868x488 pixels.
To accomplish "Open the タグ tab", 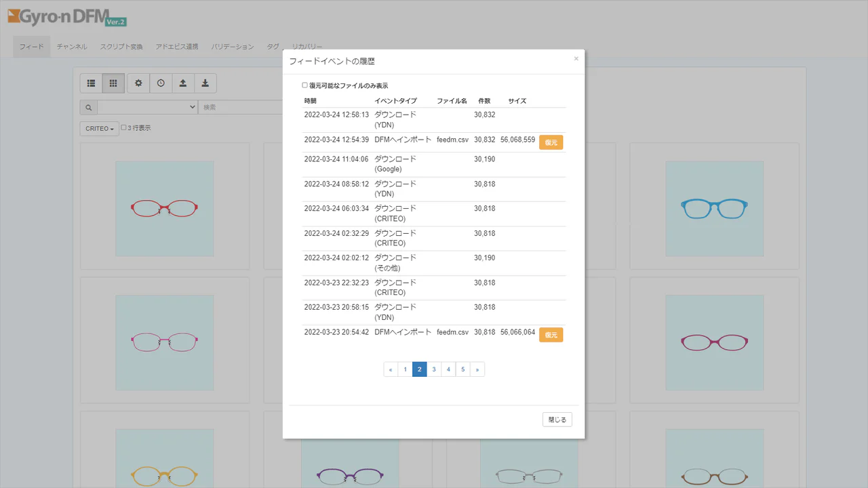I will click(x=273, y=47).
